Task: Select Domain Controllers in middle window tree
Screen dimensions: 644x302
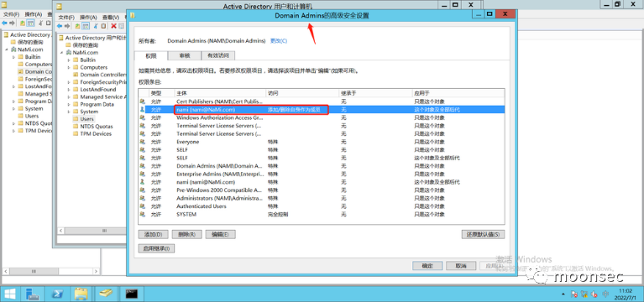Action: point(103,75)
